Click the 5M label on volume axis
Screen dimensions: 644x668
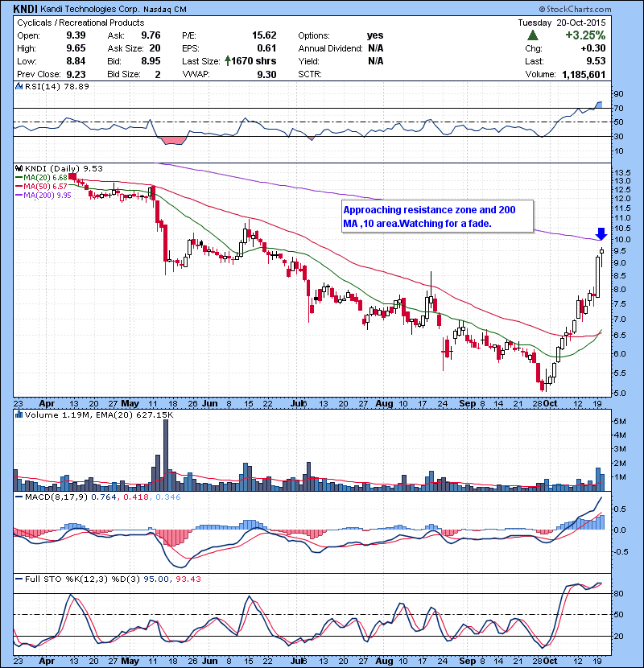point(620,422)
